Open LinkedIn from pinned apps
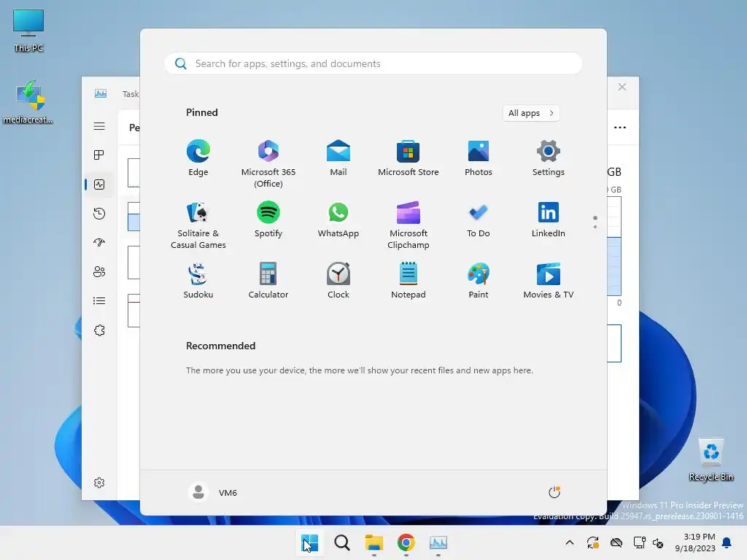 coord(549,220)
